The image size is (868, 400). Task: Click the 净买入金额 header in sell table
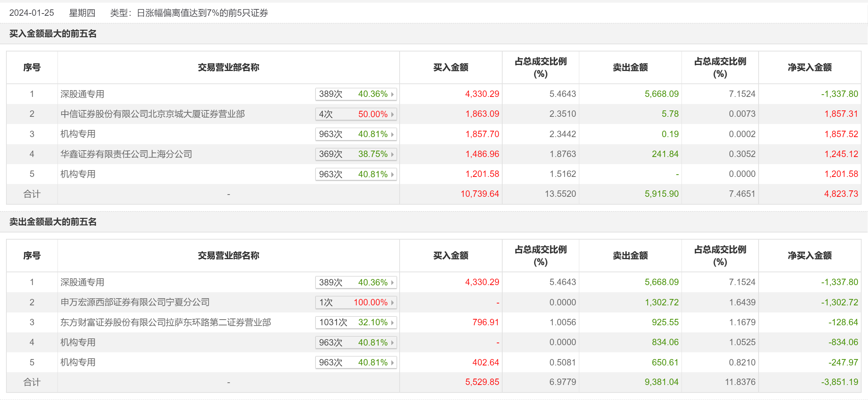tap(809, 256)
